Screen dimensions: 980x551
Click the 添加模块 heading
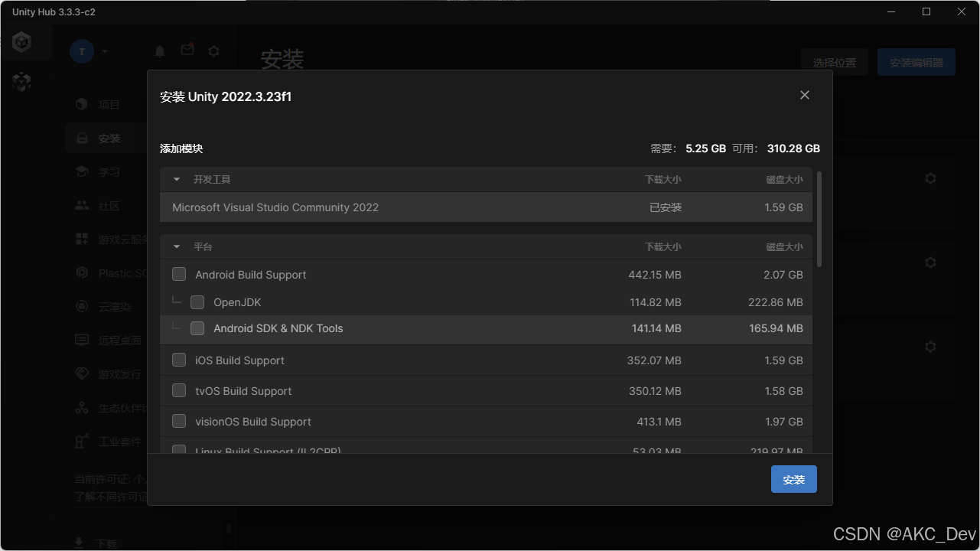[x=181, y=148]
